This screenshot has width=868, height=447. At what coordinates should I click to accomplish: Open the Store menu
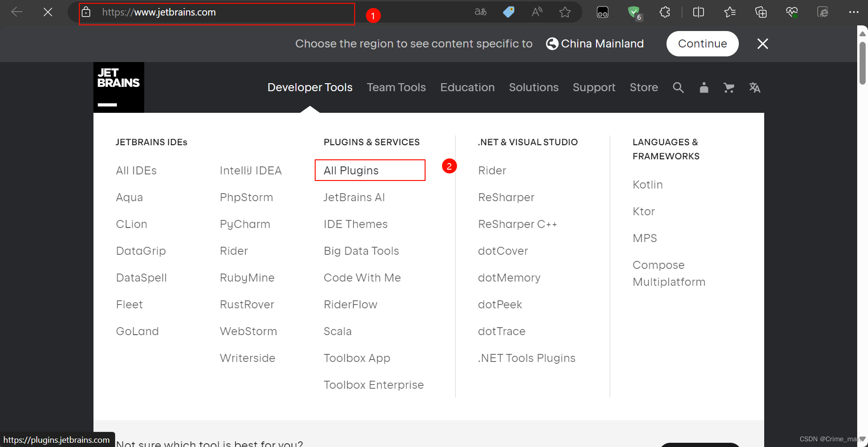[644, 87]
